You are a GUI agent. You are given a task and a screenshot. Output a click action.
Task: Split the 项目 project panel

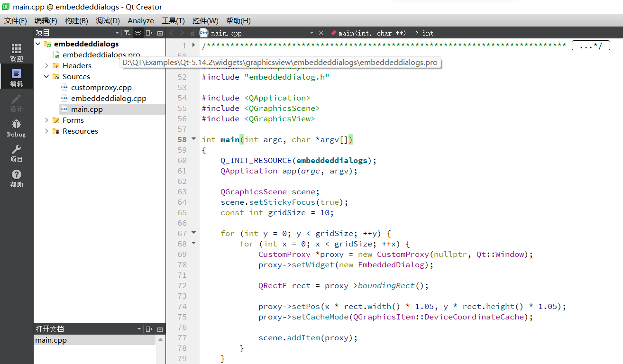tap(149, 33)
